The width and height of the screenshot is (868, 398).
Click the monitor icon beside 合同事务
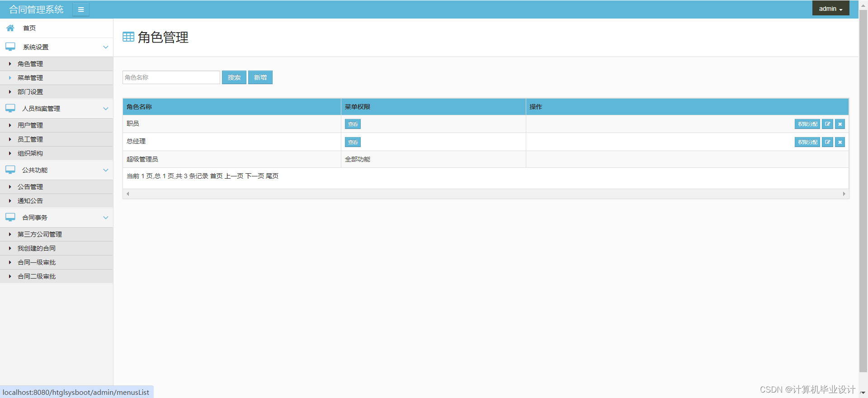(x=10, y=218)
